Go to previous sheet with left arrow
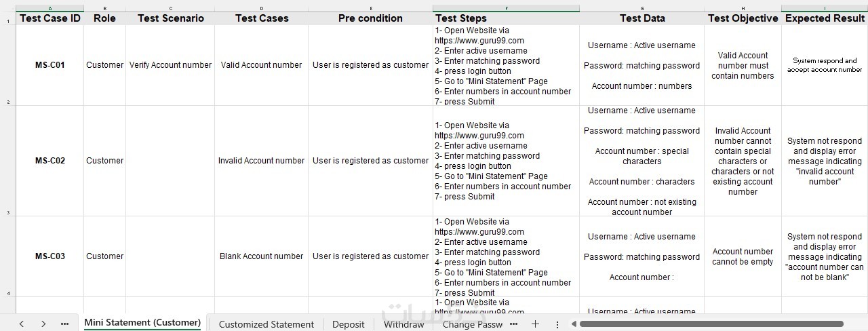The image size is (868, 331). pos(22,324)
